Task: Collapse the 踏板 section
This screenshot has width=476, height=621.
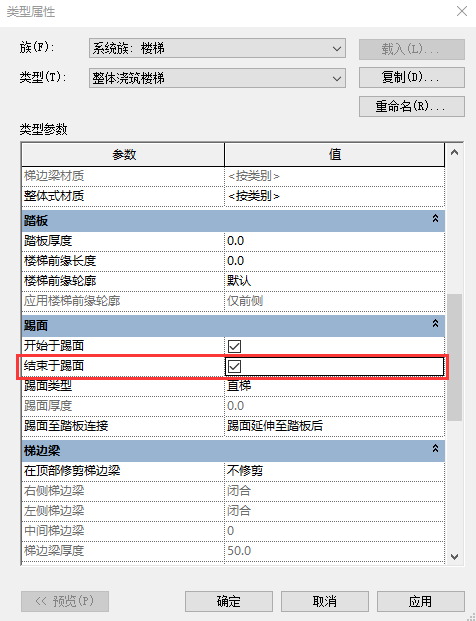Action: click(435, 219)
